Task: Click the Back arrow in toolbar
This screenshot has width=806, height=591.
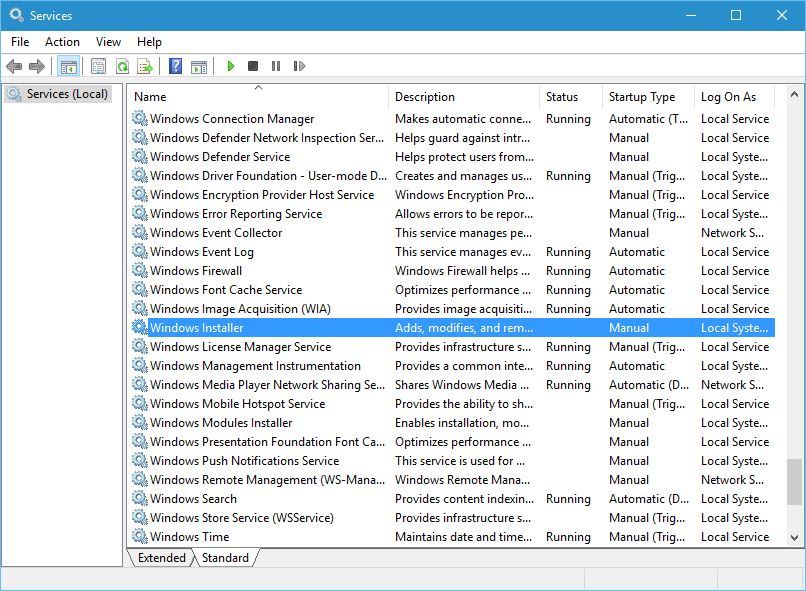Action: coord(14,67)
